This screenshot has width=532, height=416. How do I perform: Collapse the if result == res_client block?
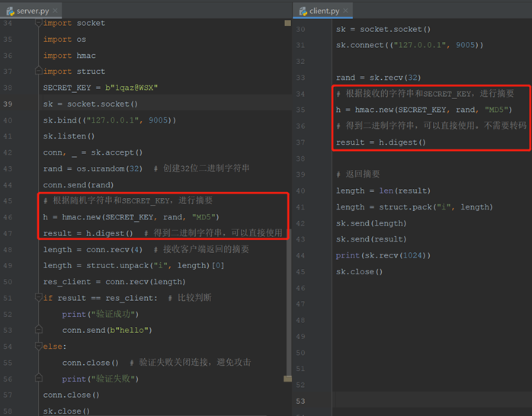pyautogui.click(x=37, y=298)
